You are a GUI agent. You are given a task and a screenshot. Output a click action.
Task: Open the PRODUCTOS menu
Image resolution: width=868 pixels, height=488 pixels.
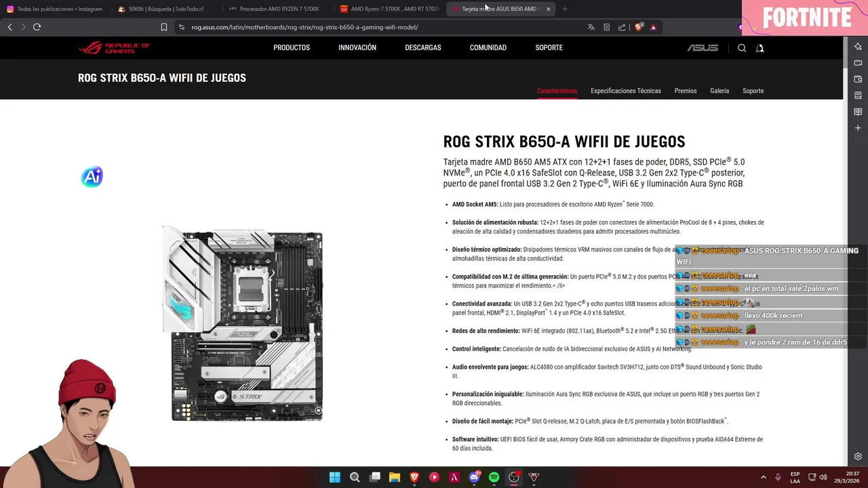pos(292,47)
